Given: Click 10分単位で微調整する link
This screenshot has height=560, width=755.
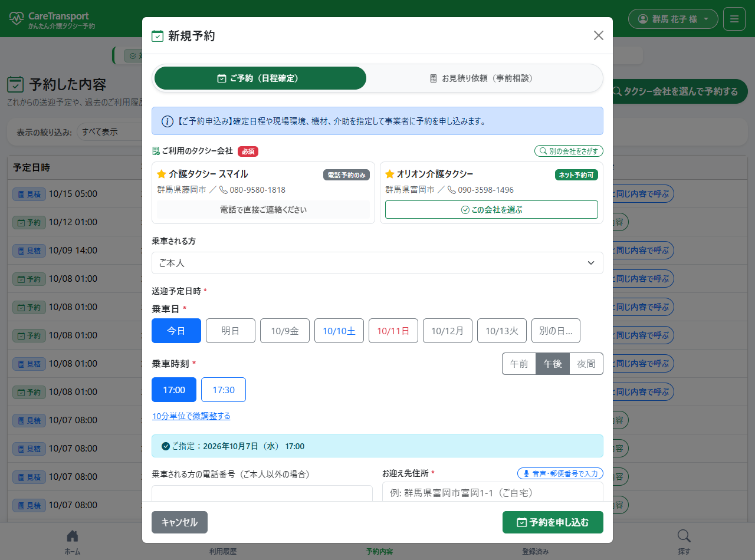Looking at the screenshot, I should 191,416.
